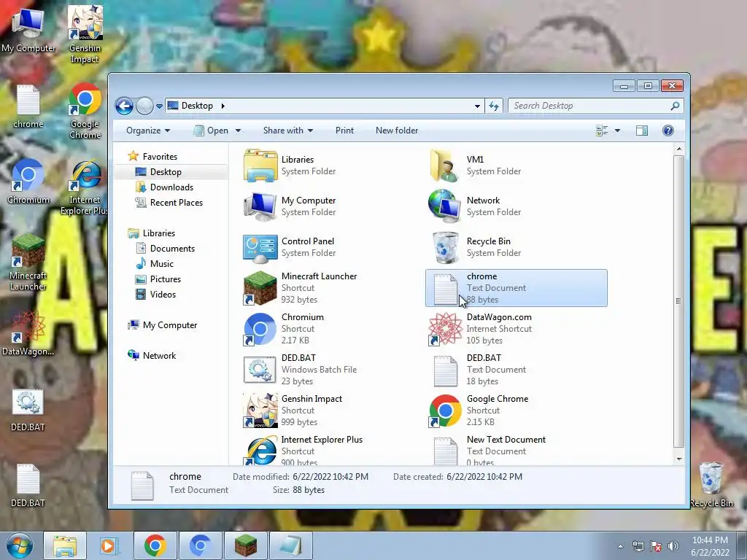Select the Network icon in file list
The image size is (747, 560).
tap(445, 206)
